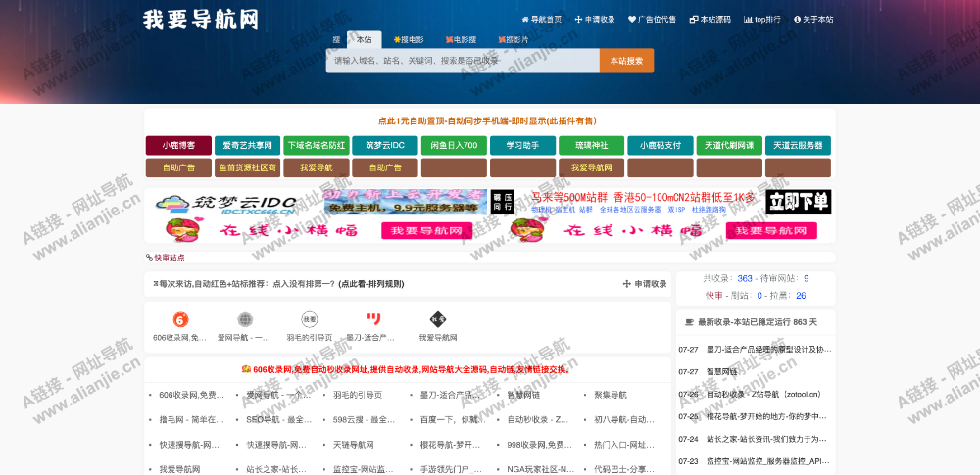Click the 点此看-排列规则 link
This screenshot has height=475, width=980.
pyautogui.click(x=371, y=284)
